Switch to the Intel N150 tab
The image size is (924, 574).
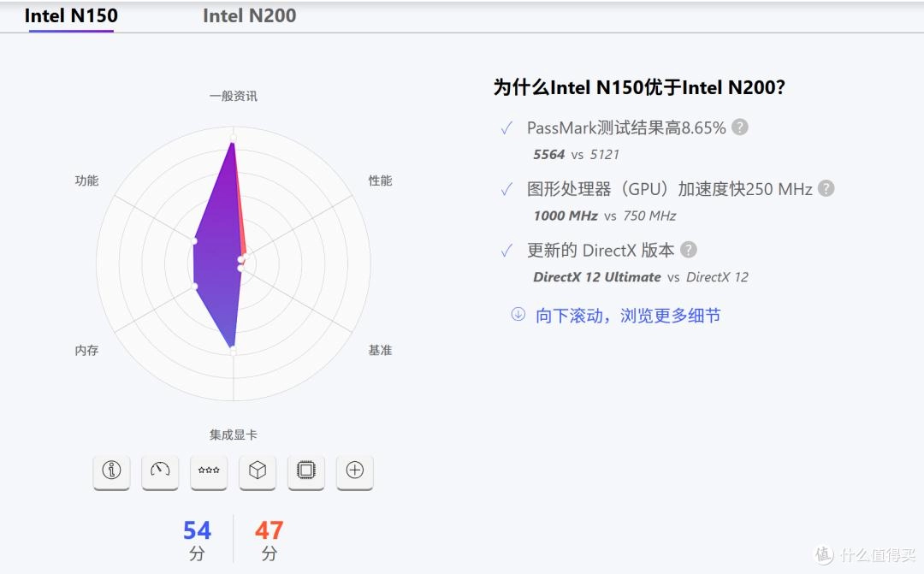click(x=71, y=16)
